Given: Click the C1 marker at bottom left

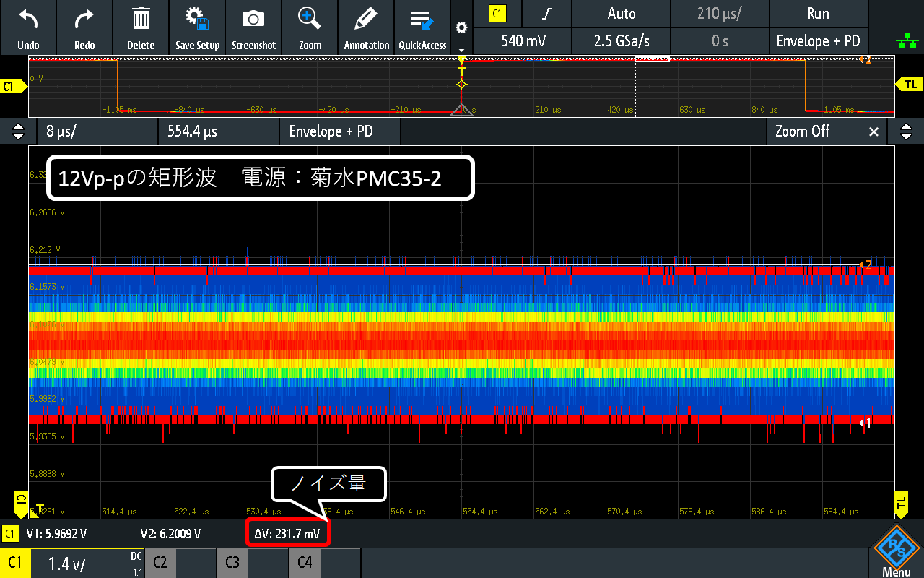Looking at the screenshot, I should 21,504.
